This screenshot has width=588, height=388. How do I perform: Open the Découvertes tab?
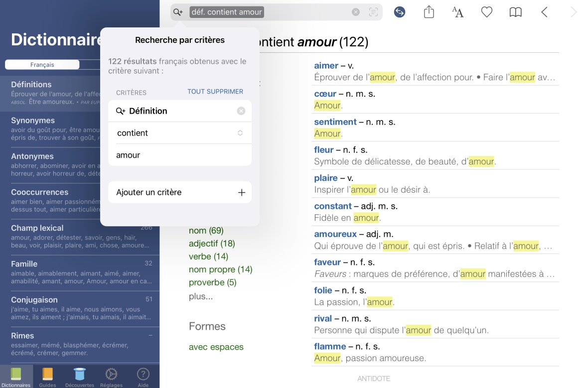click(x=79, y=377)
